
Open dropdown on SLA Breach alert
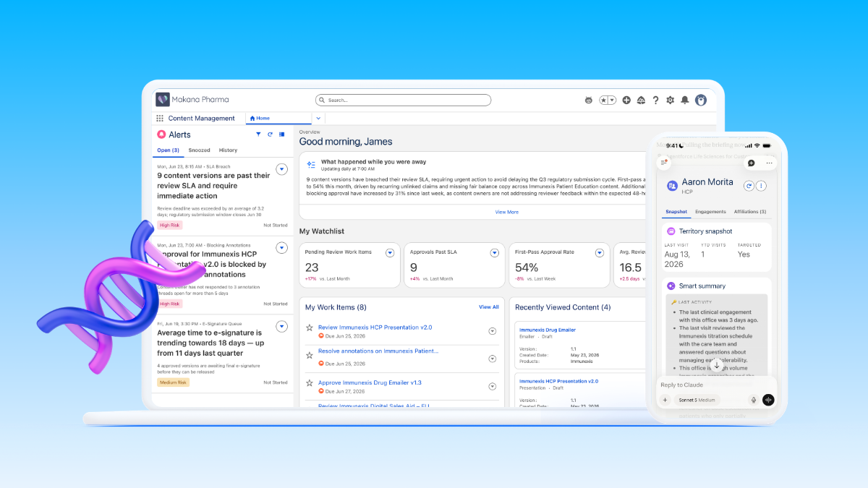(282, 169)
